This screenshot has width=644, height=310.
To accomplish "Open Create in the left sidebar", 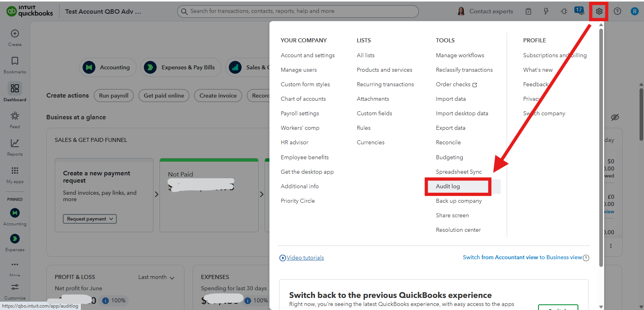I will tap(15, 38).
